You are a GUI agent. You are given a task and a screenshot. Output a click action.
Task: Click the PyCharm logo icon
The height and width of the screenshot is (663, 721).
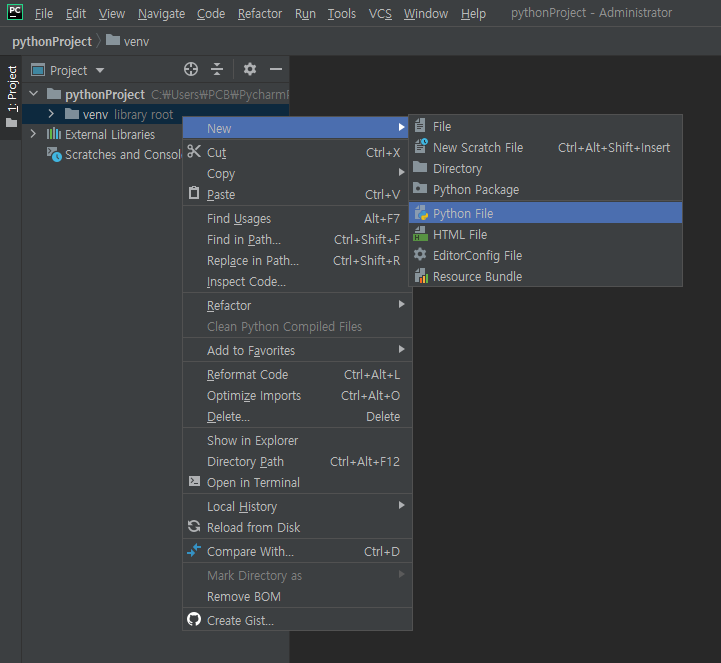click(15, 12)
